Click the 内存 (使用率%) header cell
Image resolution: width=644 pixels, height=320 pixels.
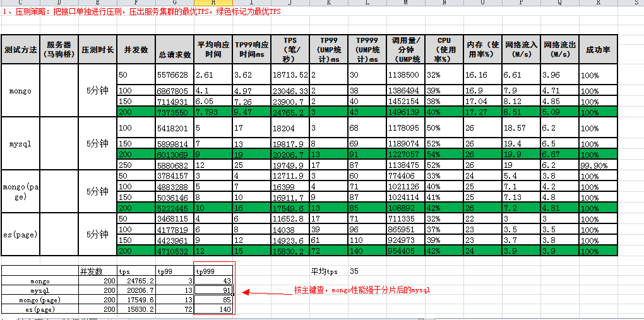483,49
